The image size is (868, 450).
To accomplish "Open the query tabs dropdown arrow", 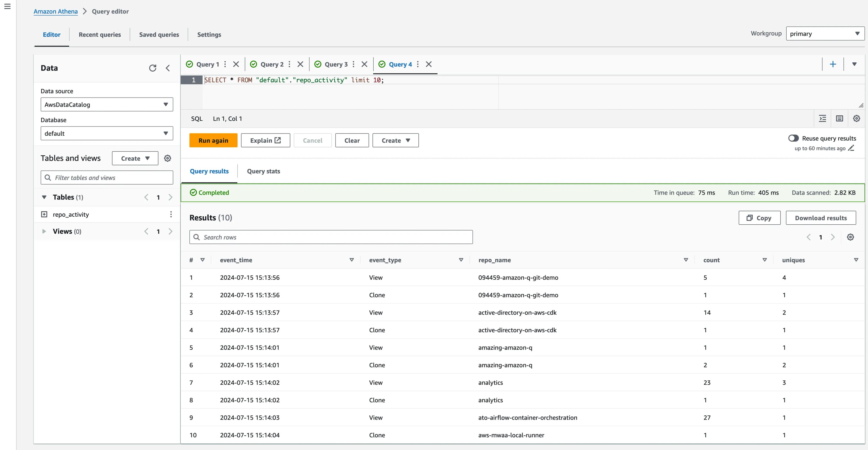I will click(x=854, y=64).
